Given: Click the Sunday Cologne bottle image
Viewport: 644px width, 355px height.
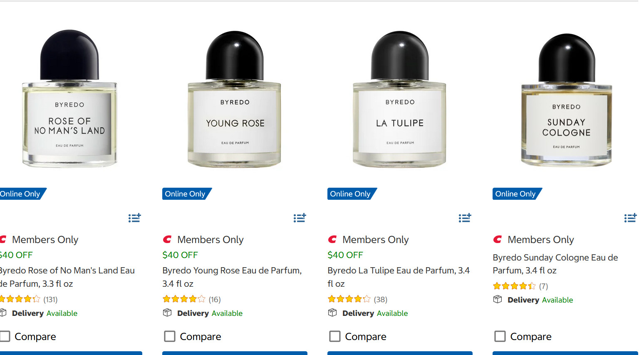Looking at the screenshot, I should click(566, 100).
